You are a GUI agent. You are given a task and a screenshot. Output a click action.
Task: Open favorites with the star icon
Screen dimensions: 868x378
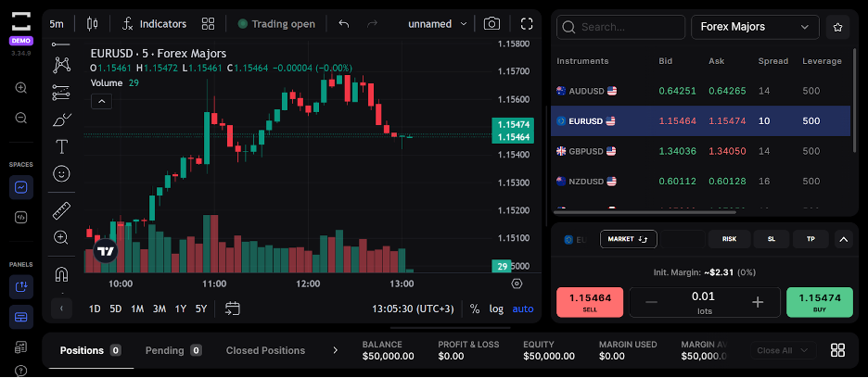point(837,27)
